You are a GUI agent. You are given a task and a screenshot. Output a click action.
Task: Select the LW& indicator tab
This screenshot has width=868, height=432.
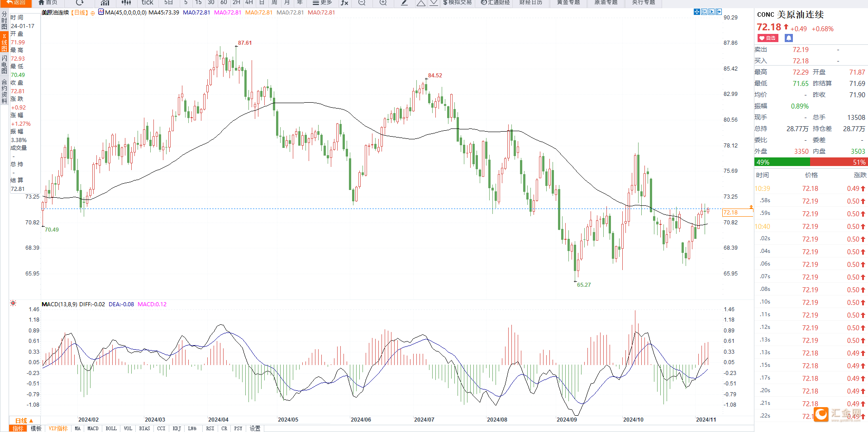click(192, 428)
